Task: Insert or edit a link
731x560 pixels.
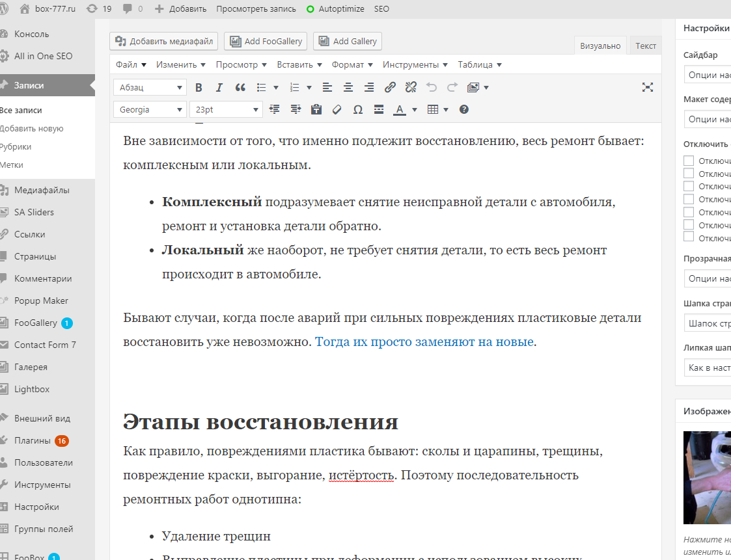Action: pos(390,87)
